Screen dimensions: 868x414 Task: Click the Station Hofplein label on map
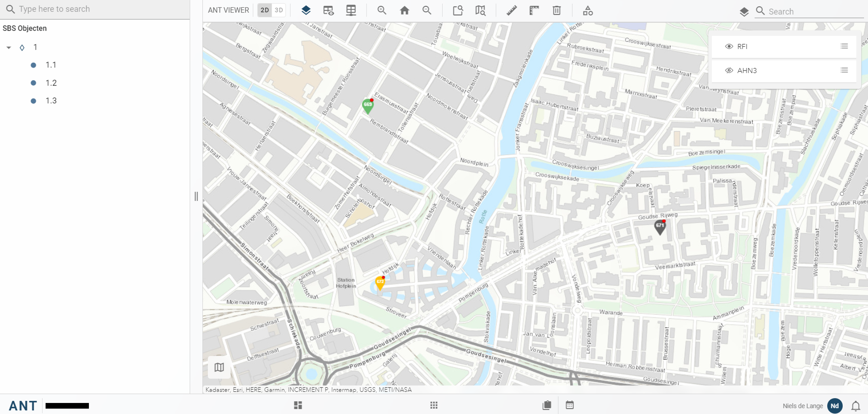pos(346,283)
